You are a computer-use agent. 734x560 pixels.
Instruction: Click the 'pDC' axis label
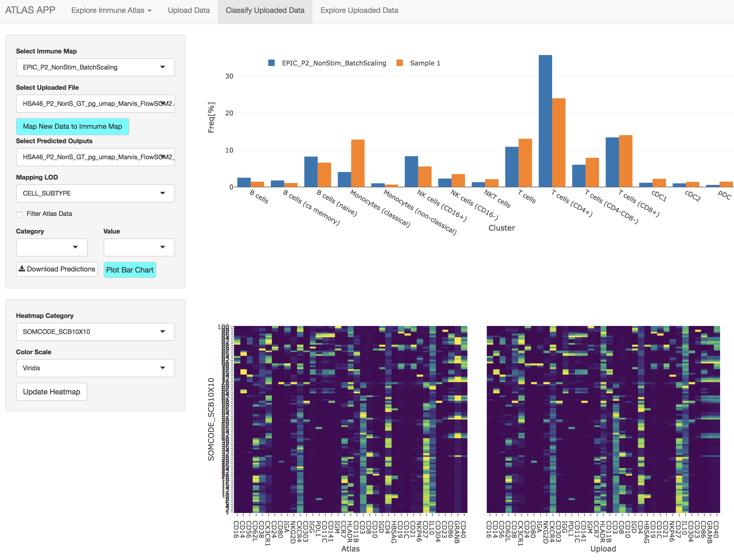click(724, 195)
